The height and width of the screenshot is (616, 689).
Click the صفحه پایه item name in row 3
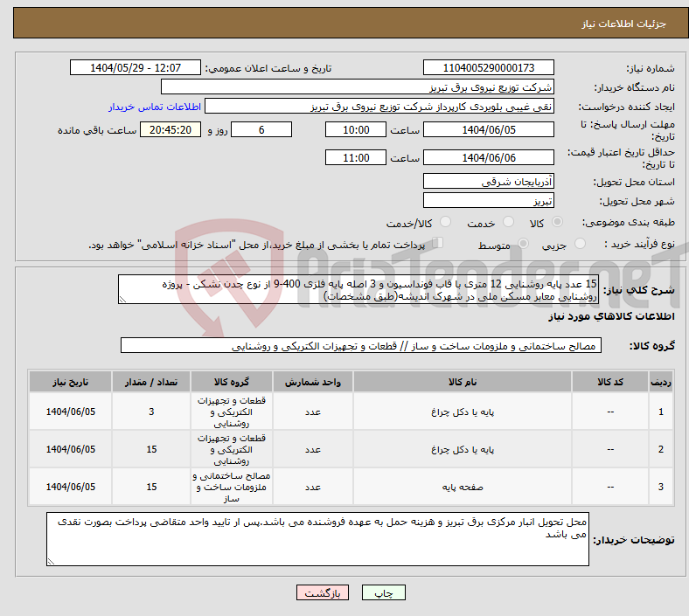pos(463,487)
